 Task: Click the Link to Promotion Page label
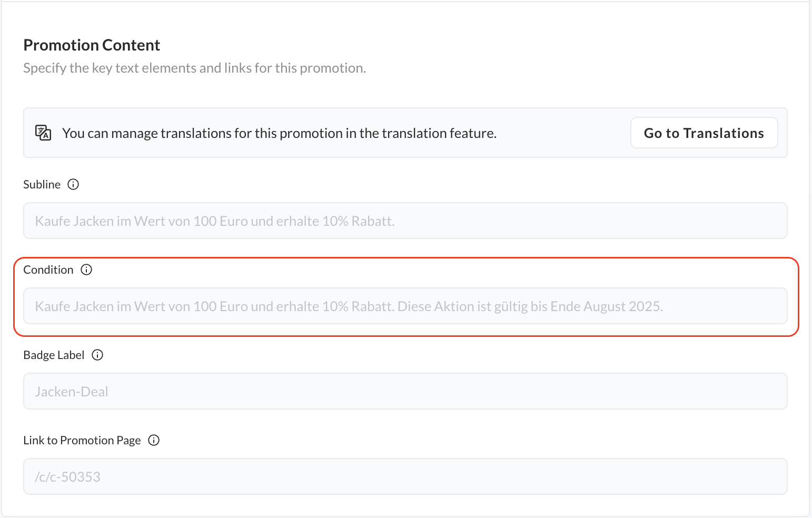pyautogui.click(x=82, y=440)
